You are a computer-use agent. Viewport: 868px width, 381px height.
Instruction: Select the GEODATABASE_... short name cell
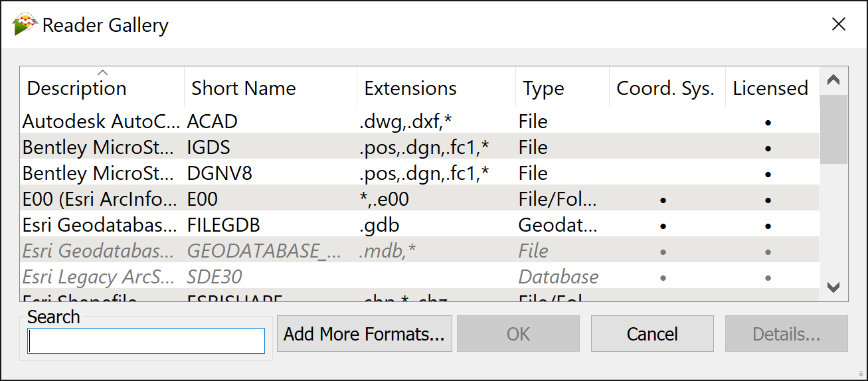coord(265,251)
